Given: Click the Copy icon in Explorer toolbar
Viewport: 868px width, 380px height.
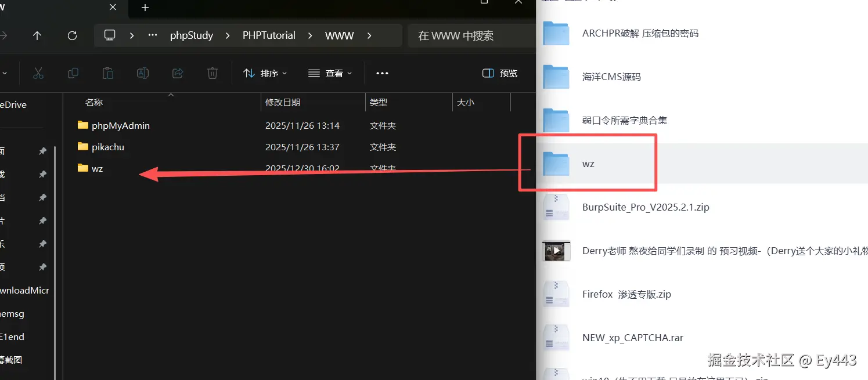Looking at the screenshot, I should 73,73.
